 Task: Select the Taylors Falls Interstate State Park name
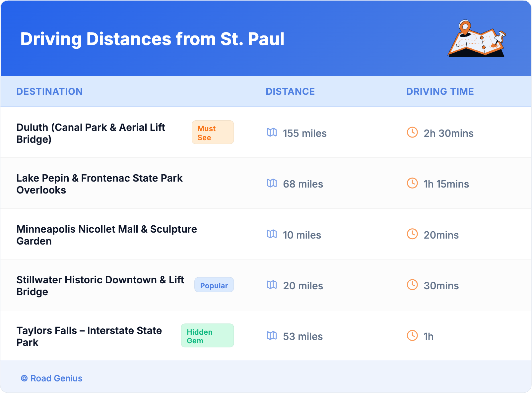tap(89, 336)
